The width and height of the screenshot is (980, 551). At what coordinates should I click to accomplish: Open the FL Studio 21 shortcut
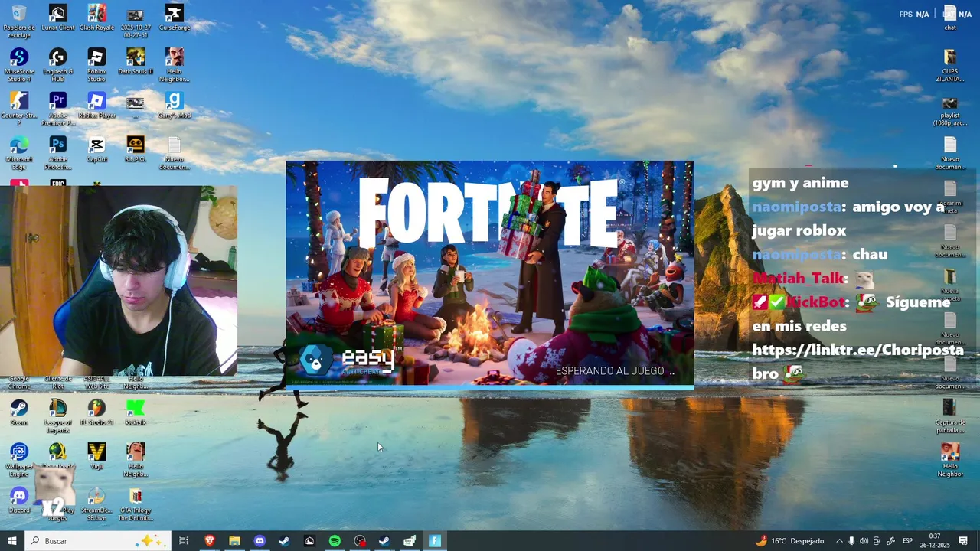coord(96,412)
